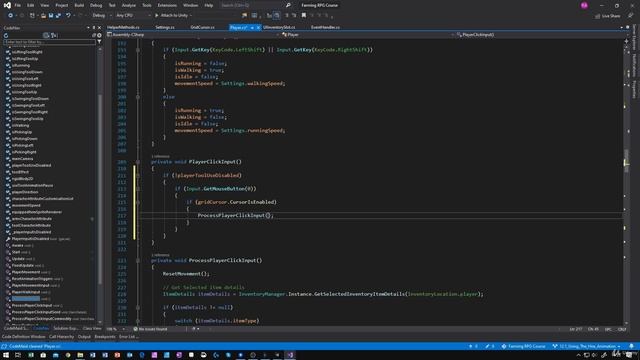Click the search magnifier icon in title bar
Viewport: 640px width, 360px height.
coord(288,5)
